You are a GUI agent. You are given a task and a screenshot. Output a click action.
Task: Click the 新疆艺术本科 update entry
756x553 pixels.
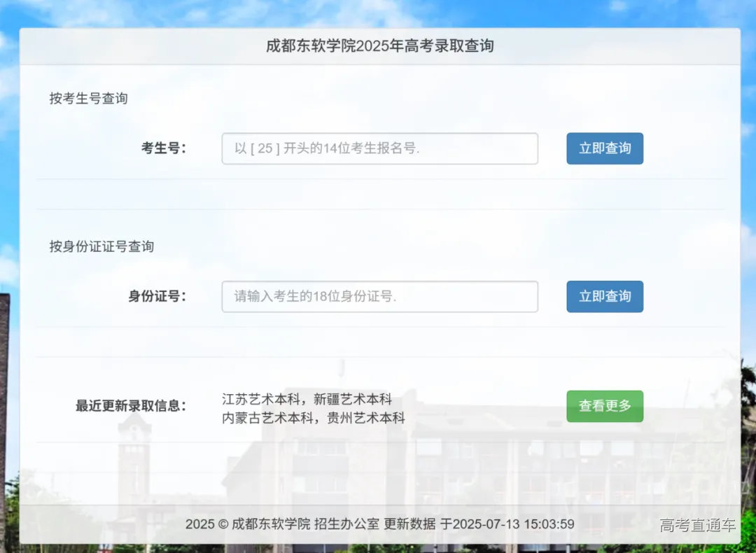[353, 398]
